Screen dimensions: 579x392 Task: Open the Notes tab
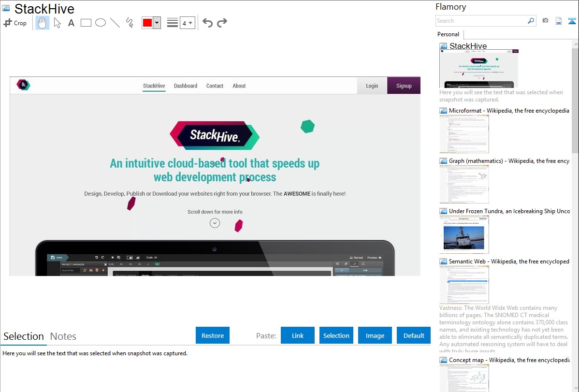pos(63,336)
